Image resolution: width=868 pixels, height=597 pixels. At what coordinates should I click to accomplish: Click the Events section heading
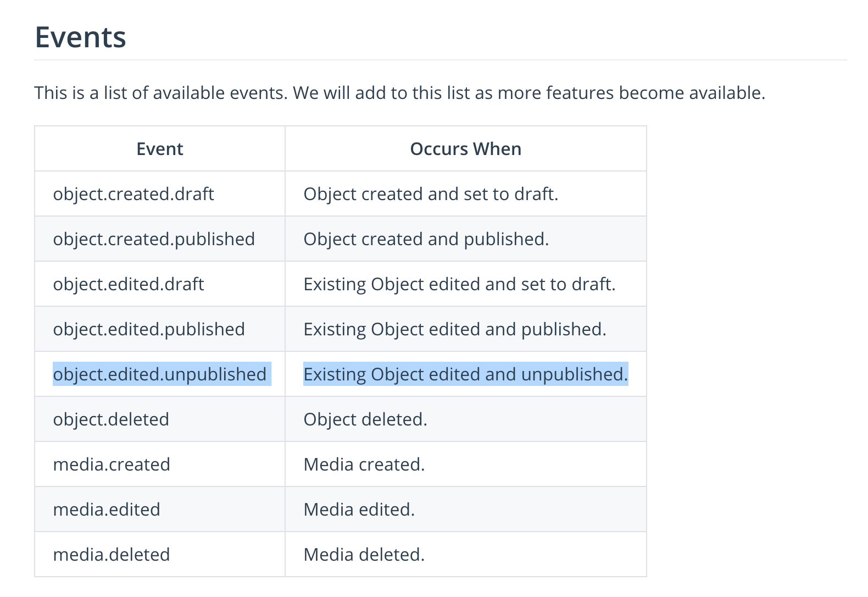81,37
